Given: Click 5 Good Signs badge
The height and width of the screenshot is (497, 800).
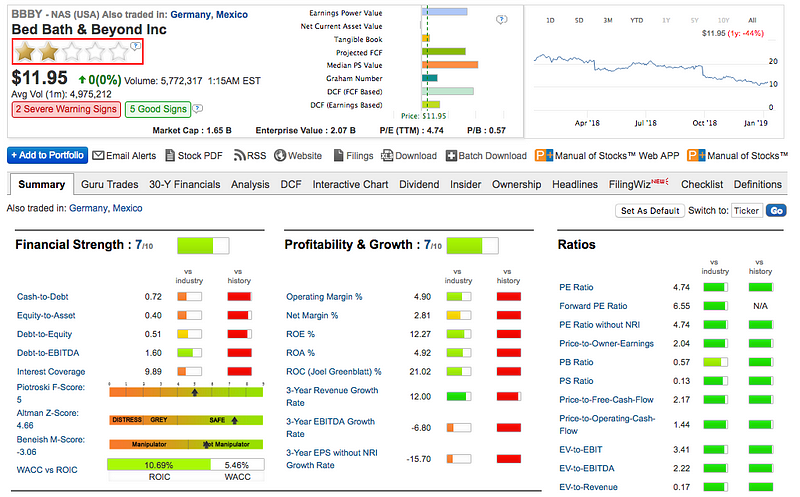Looking at the screenshot, I should (x=158, y=109).
